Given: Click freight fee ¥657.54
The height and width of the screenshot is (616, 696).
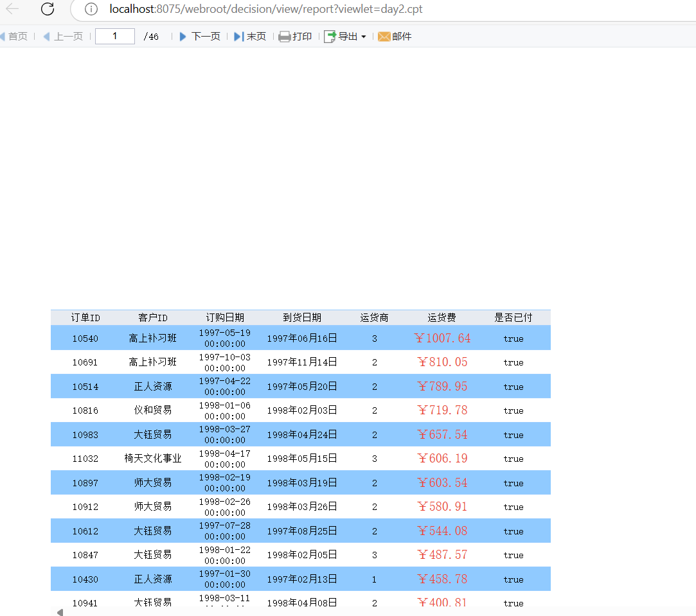Looking at the screenshot, I should point(442,434).
